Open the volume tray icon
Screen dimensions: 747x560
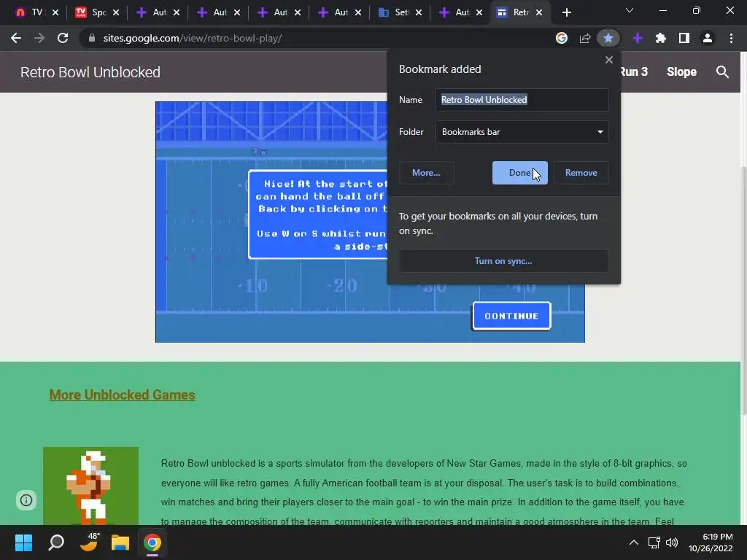click(x=672, y=542)
